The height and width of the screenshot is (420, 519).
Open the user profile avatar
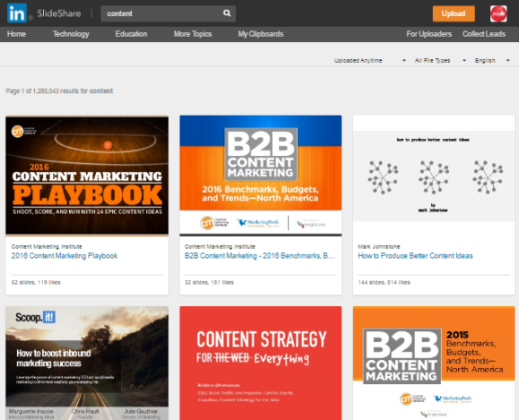click(498, 13)
